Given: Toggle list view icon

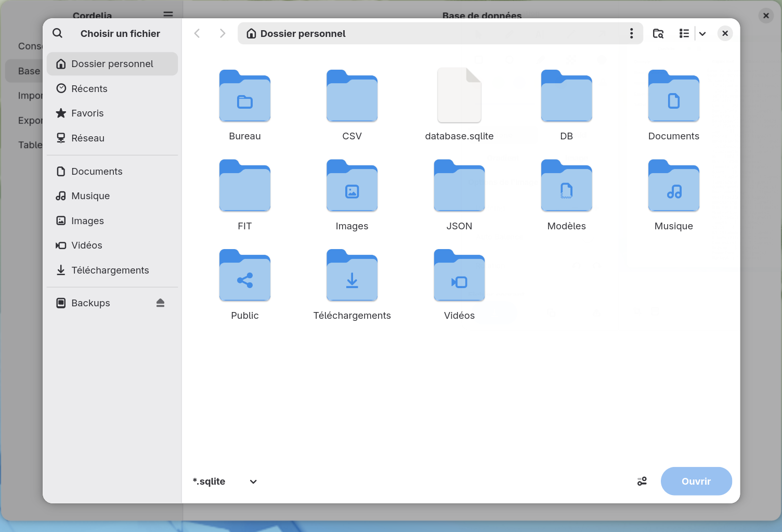Looking at the screenshot, I should (684, 33).
